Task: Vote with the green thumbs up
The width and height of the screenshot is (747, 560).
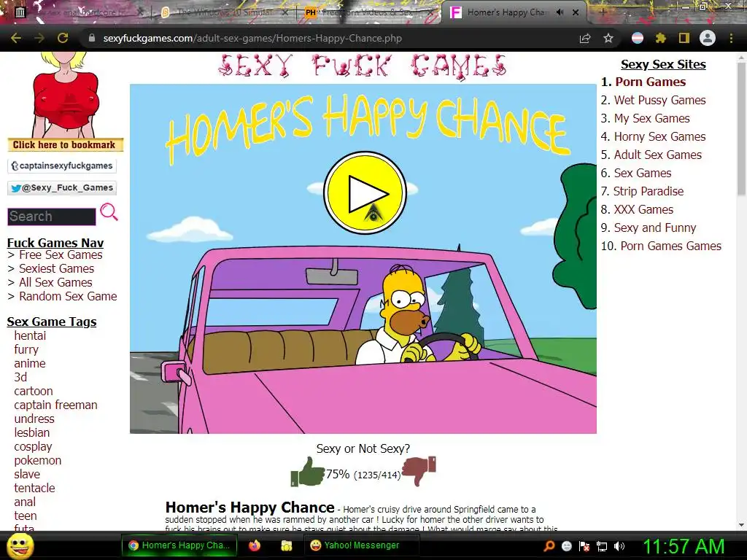Action: tap(308, 472)
